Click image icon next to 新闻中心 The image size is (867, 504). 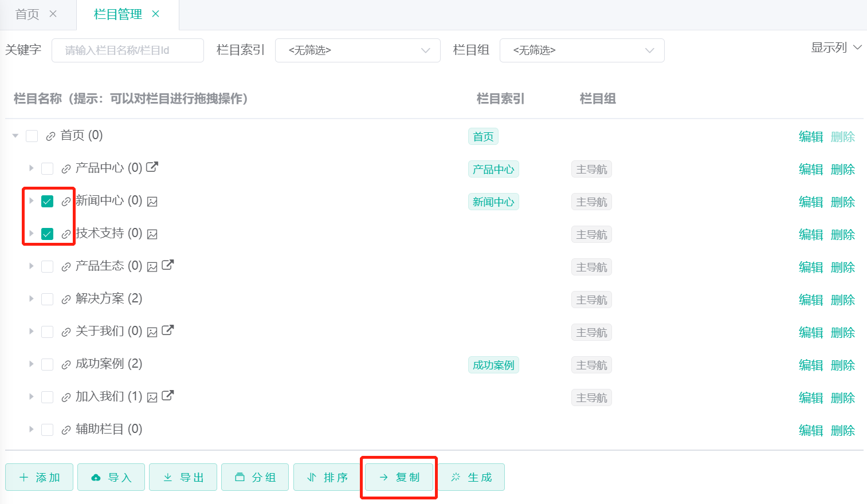pyautogui.click(x=152, y=202)
